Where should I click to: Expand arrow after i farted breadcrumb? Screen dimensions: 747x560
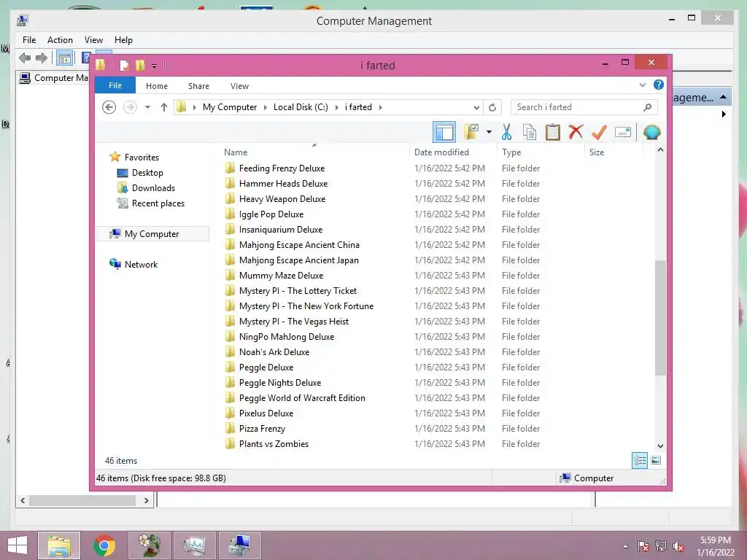coord(380,107)
